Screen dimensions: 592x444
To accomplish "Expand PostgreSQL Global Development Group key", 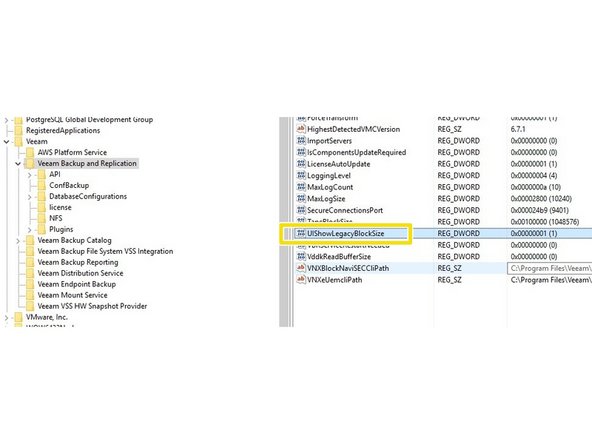I will click(6, 120).
